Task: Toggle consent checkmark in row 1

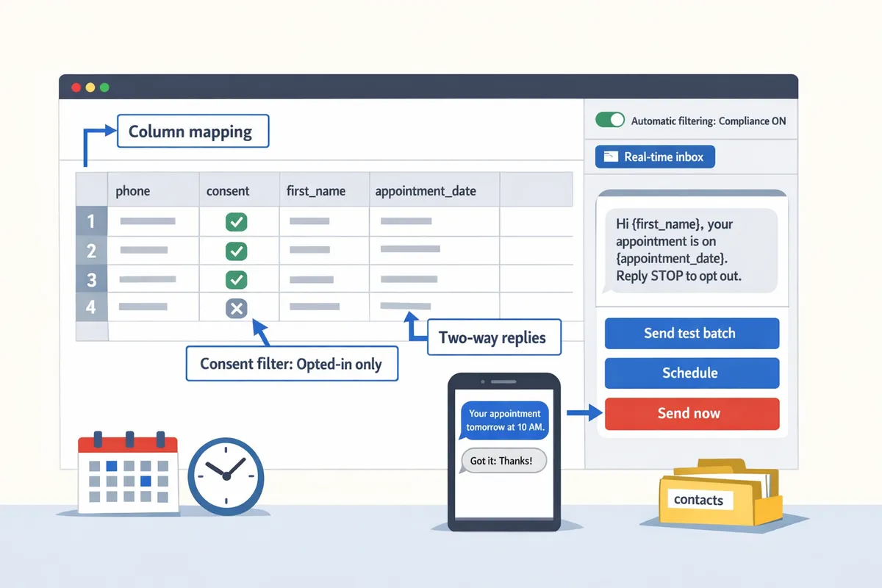Action: click(236, 221)
